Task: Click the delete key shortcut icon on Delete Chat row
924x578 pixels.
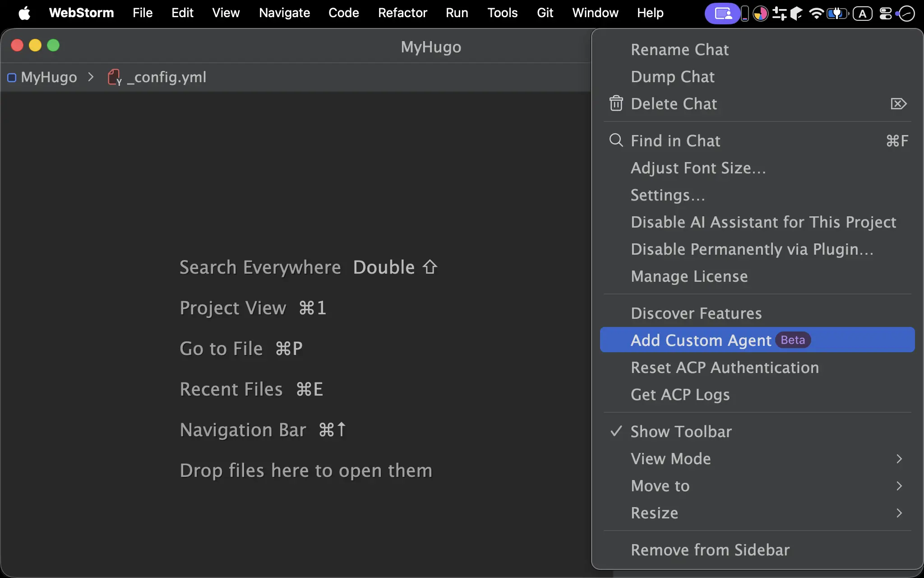Action: coord(898,104)
